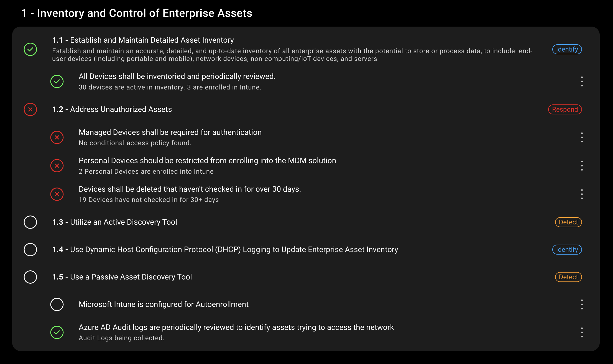Click the red X beside Managed Devices check
Screen dimensions: 613x364
(57, 137)
